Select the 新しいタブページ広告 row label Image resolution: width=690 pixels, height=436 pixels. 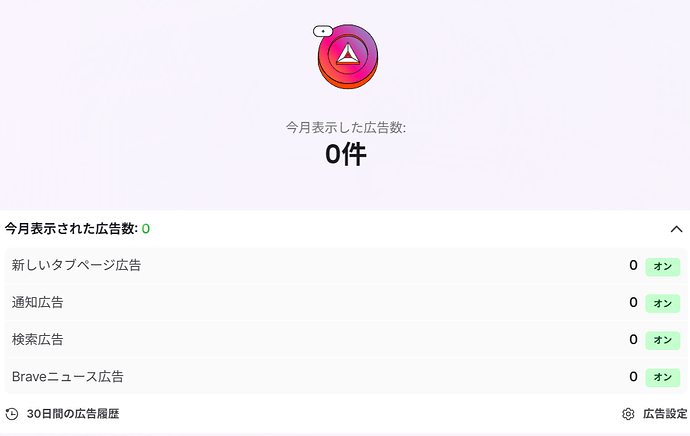tap(76, 266)
